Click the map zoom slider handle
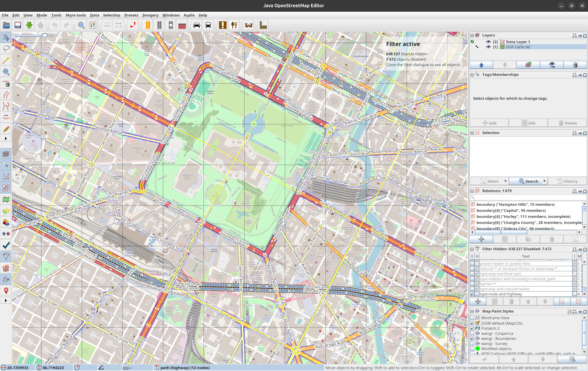Viewport: 588px width, 371px height. point(45,36)
